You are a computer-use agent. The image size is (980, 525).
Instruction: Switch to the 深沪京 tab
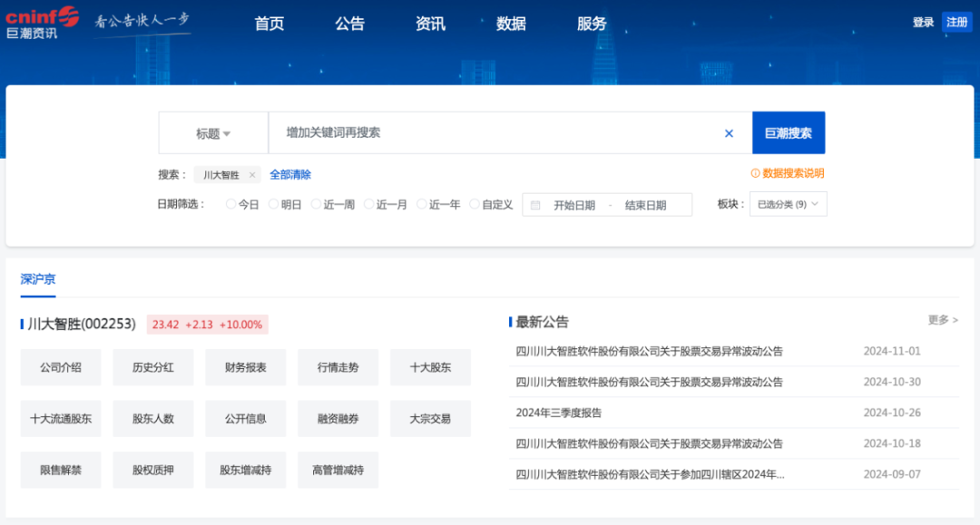[x=38, y=279]
